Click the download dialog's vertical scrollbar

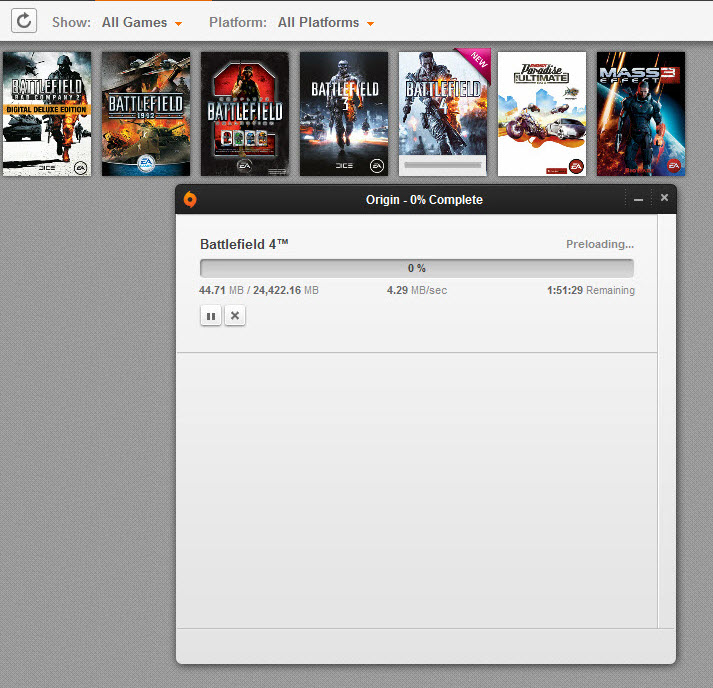pos(666,421)
